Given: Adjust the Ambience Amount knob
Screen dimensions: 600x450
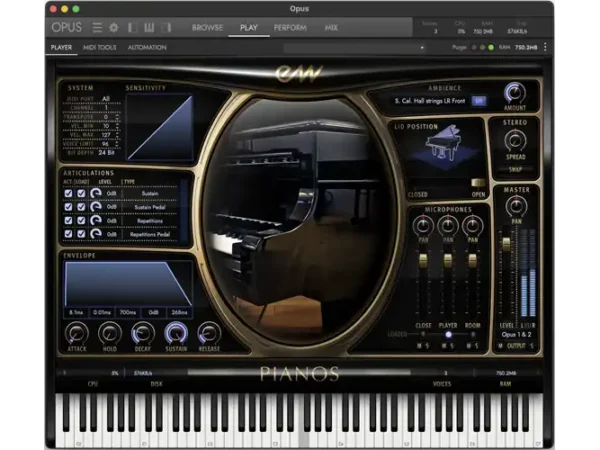Looking at the screenshot, I should pyautogui.click(x=515, y=93).
